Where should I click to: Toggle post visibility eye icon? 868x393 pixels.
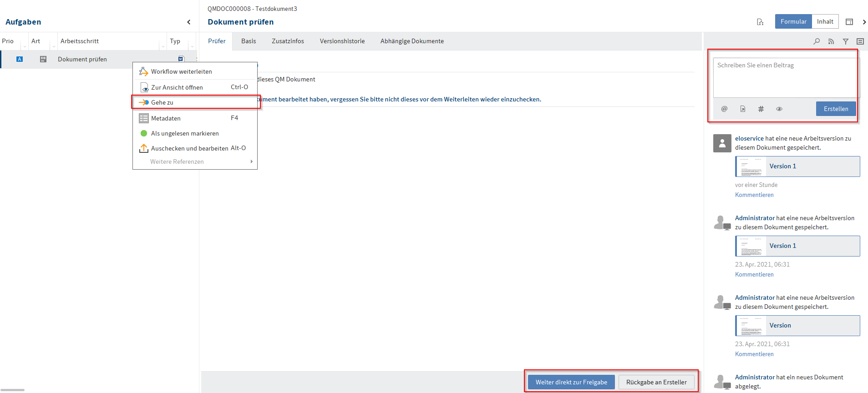point(779,109)
